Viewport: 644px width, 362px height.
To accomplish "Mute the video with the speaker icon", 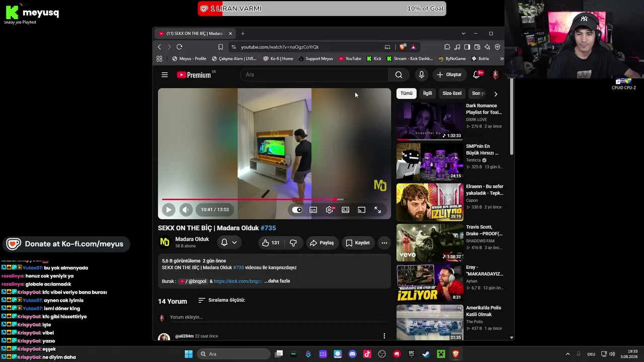I will pos(186,210).
